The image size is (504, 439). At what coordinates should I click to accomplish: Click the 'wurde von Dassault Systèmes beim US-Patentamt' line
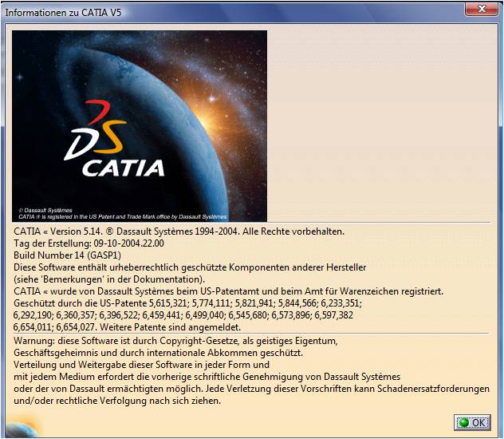[229, 291]
